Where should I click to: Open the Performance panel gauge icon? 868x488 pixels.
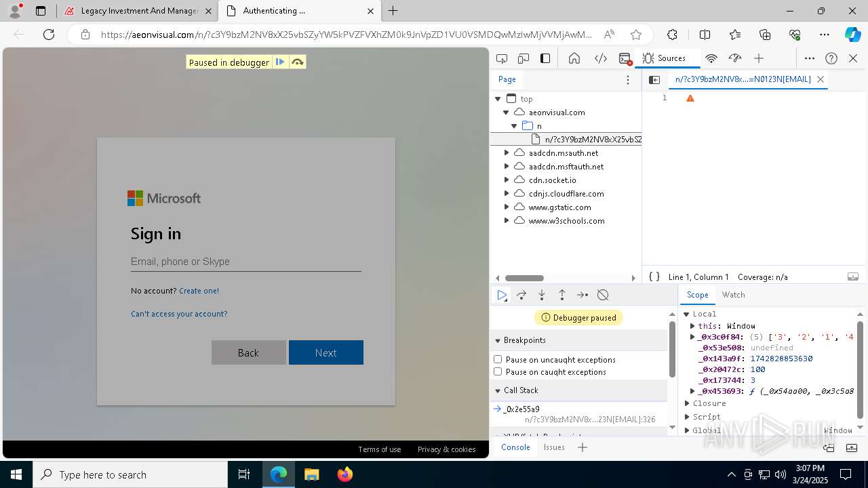[x=734, y=58]
